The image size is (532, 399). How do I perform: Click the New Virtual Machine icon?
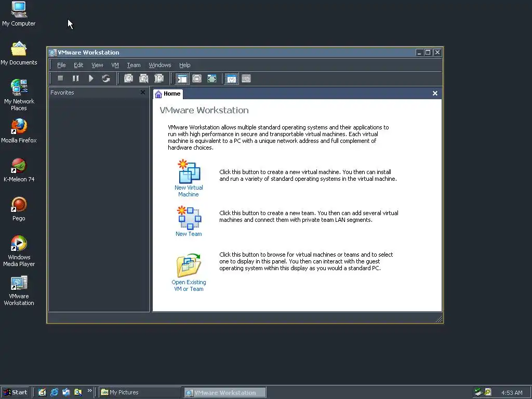(x=189, y=171)
